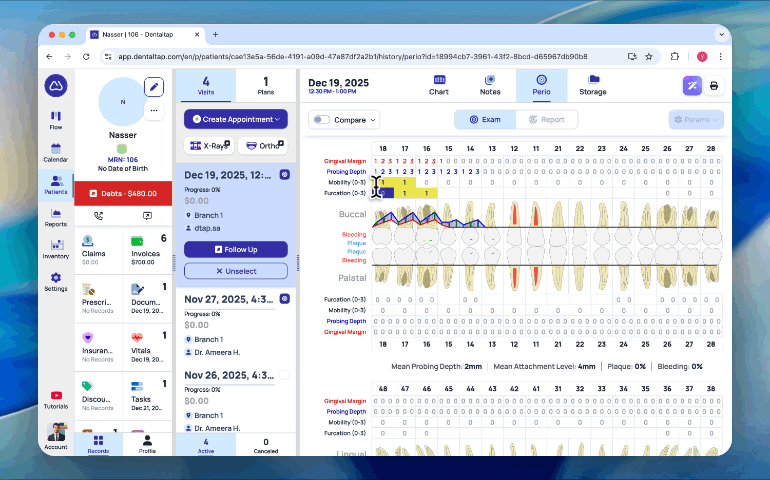Click the Follow Up button

[x=235, y=249]
